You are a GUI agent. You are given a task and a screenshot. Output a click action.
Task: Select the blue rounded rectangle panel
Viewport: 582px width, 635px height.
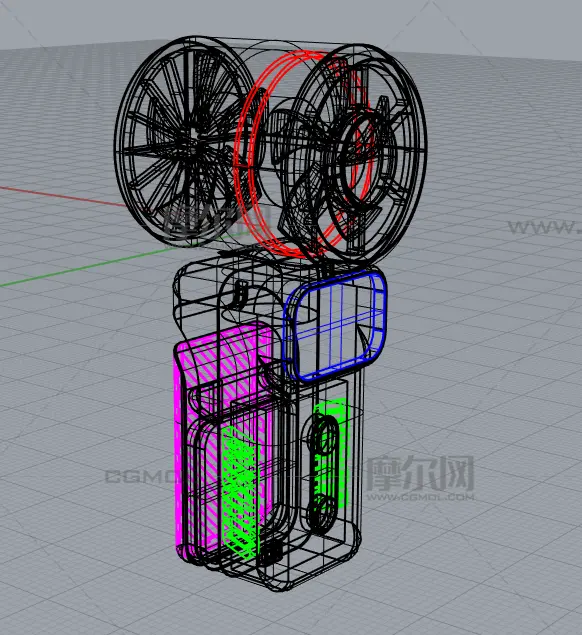[335, 326]
